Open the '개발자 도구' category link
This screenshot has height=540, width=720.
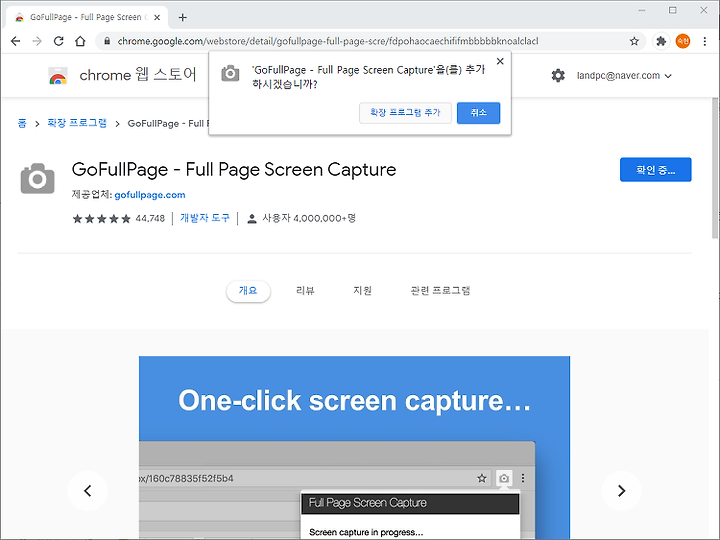point(204,218)
